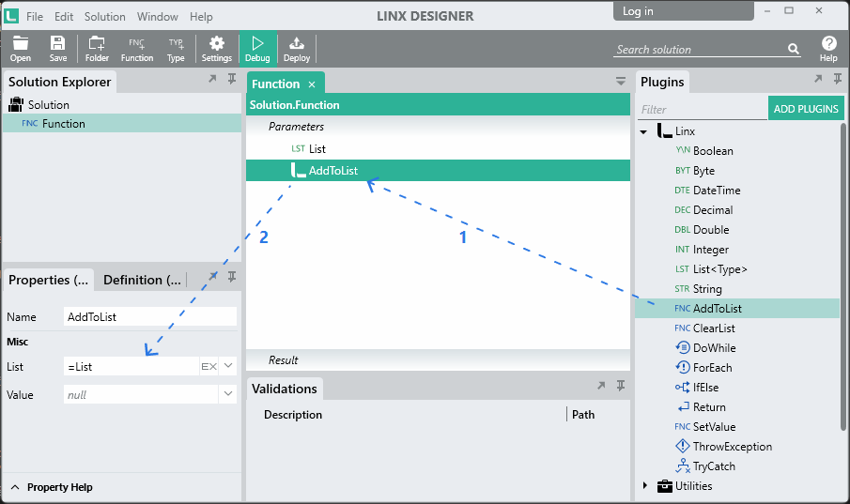Click the Plugins panel scrollbar
This screenshot has height=504, width=850.
pos(842,276)
